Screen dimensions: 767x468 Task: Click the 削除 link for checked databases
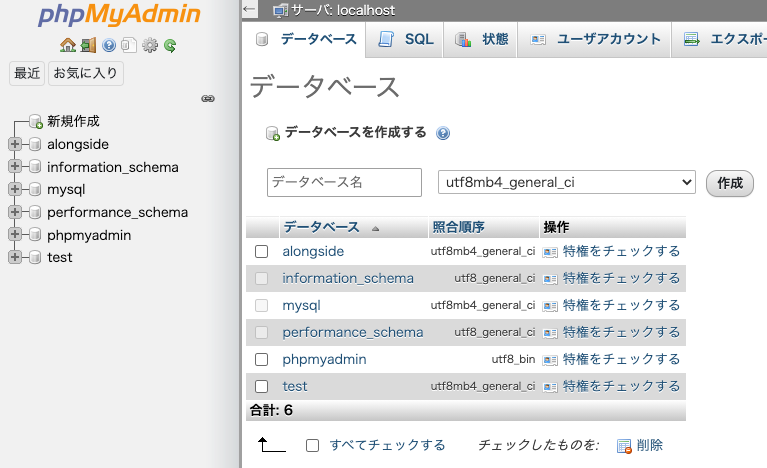[650, 445]
